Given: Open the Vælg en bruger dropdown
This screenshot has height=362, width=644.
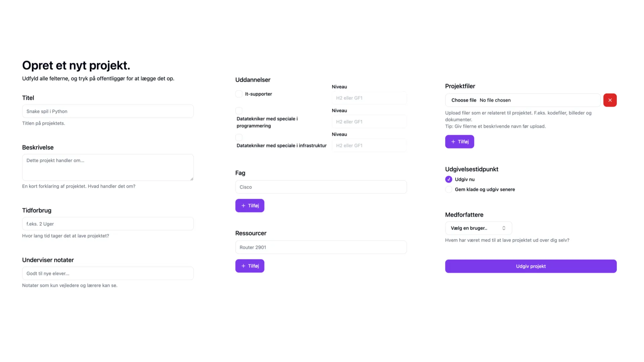Looking at the screenshot, I should pos(478,228).
